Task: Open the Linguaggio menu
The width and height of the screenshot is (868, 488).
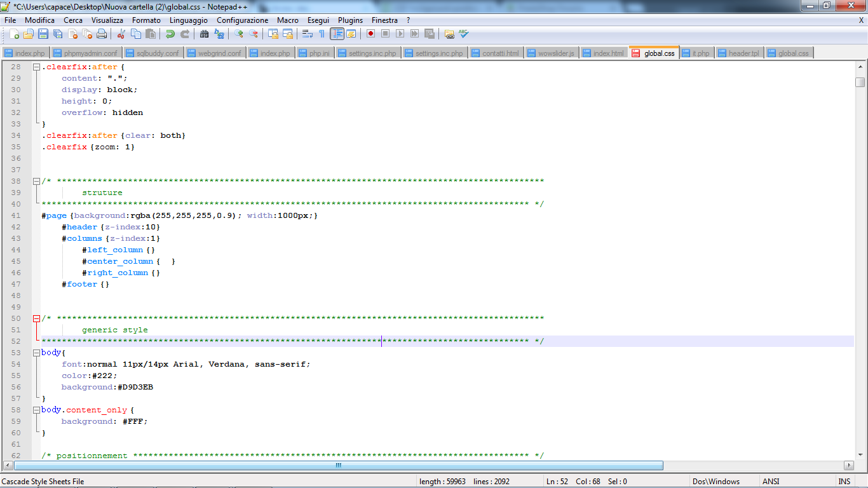Action: pyautogui.click(x=189, y=20)
